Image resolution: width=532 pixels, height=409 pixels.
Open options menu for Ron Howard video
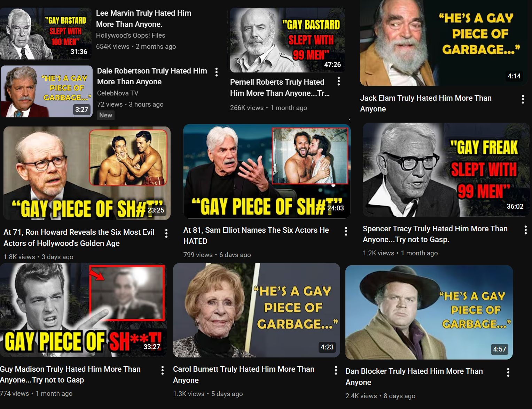[x=166, y=233]
